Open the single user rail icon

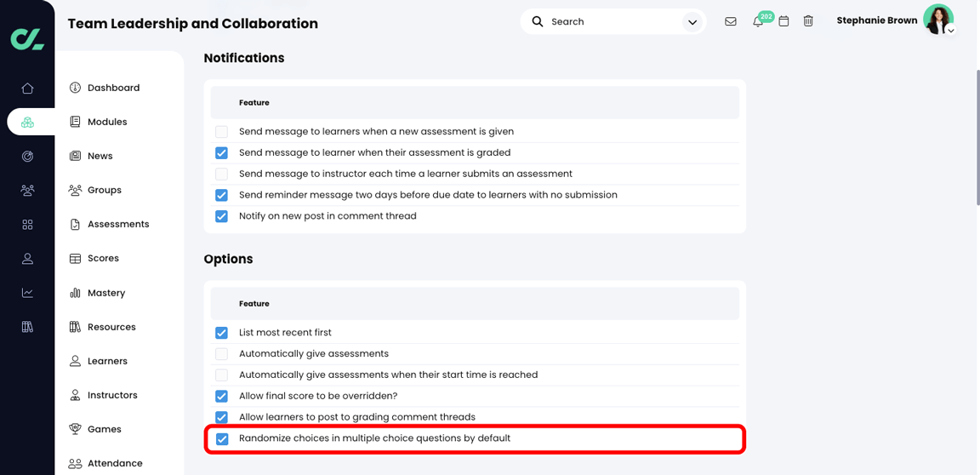(x=27, y=258)
